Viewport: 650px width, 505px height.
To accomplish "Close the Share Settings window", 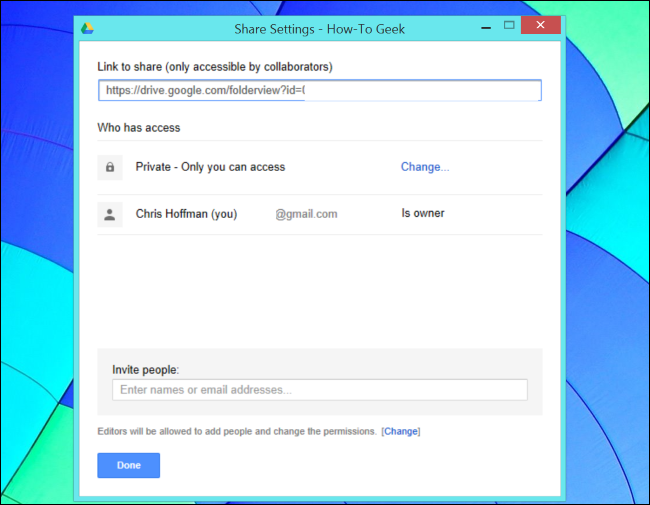I will point(541,25).
